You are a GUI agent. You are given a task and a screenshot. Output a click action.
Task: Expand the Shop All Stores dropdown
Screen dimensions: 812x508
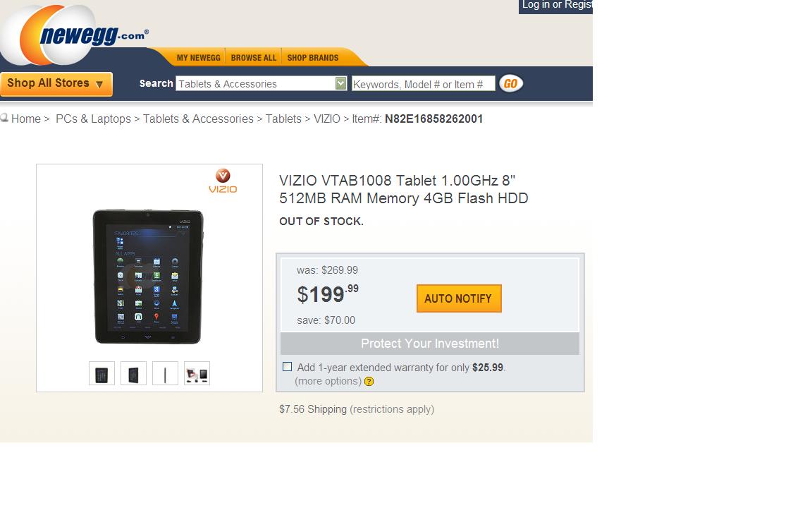(56, 83)
